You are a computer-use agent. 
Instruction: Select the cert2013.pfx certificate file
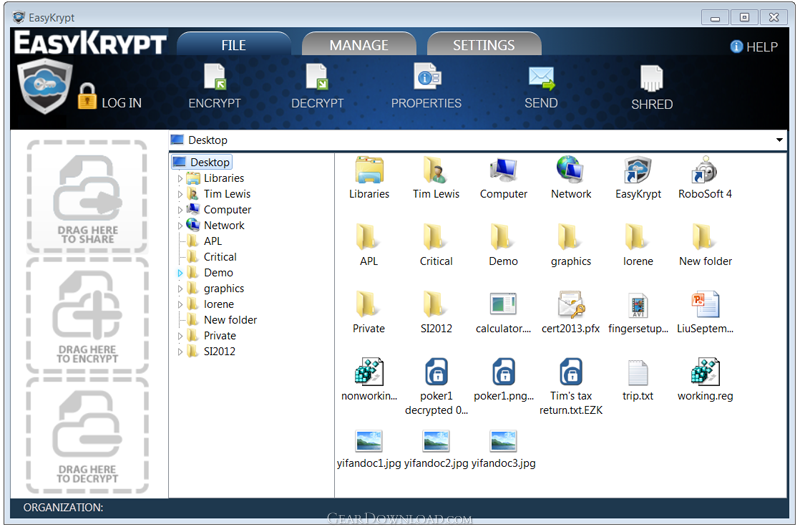click(570, 305)
